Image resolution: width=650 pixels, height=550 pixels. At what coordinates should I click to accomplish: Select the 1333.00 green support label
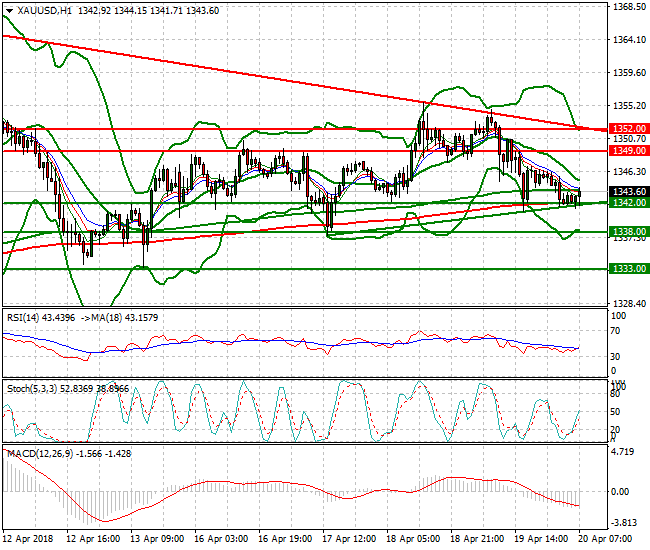pyautogui.click(x=629, y=269)
